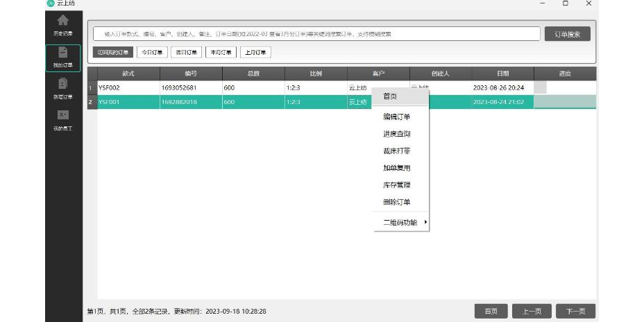Select 编辑订单 from context menu
The width and height of the screenshot is (644, 322).
tap(397, 117)
